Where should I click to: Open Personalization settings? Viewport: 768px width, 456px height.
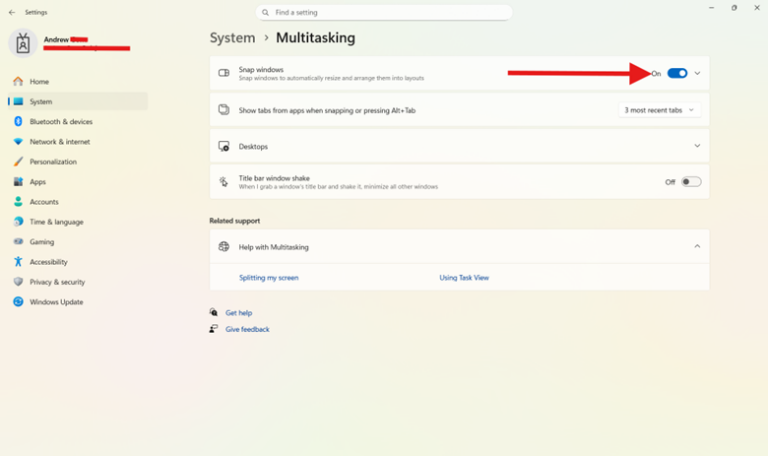78,162
